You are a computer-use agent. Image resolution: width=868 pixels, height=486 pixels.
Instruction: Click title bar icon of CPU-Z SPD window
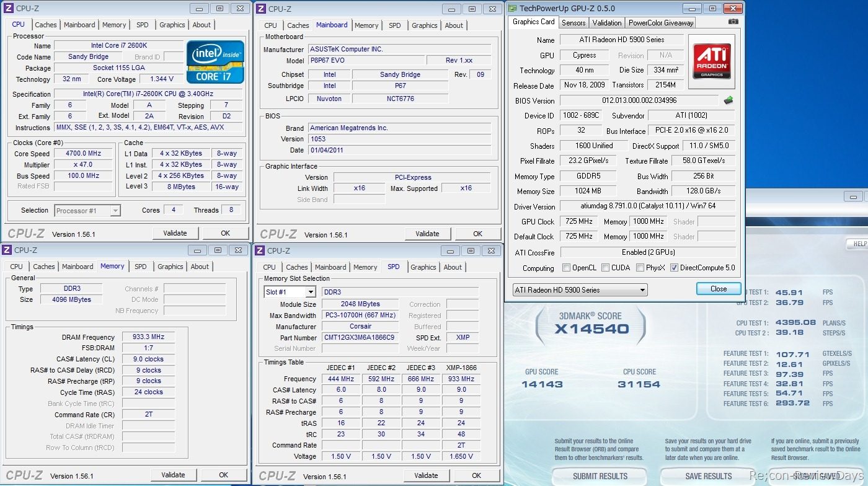(260, 250)
